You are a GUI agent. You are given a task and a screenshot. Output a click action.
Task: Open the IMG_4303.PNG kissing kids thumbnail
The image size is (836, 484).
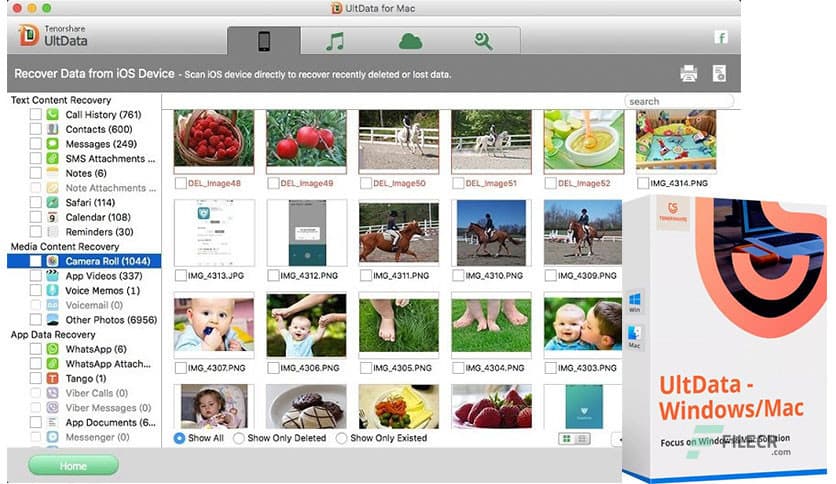(x=583, y=325)
